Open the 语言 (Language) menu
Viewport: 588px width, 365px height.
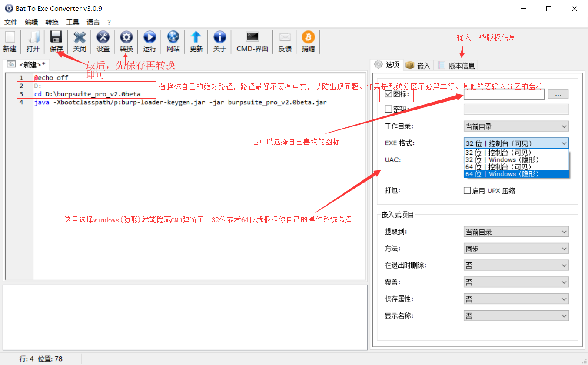point(93,22)
